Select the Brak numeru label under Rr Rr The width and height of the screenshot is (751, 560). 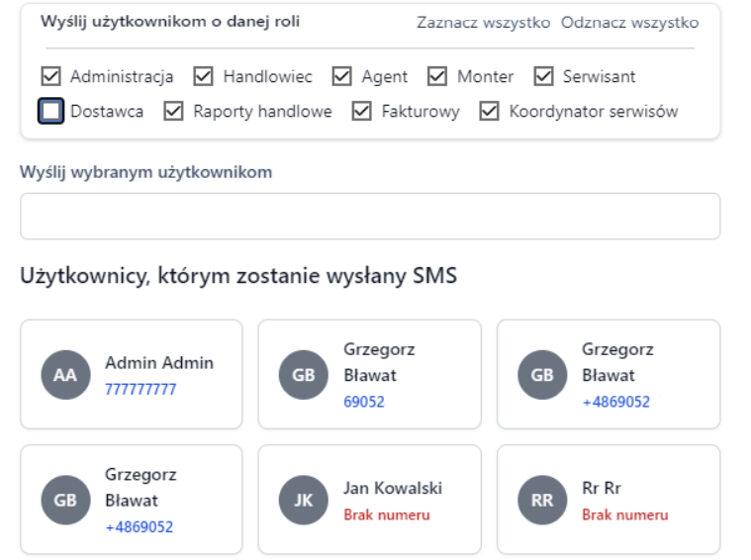(624, 514)
